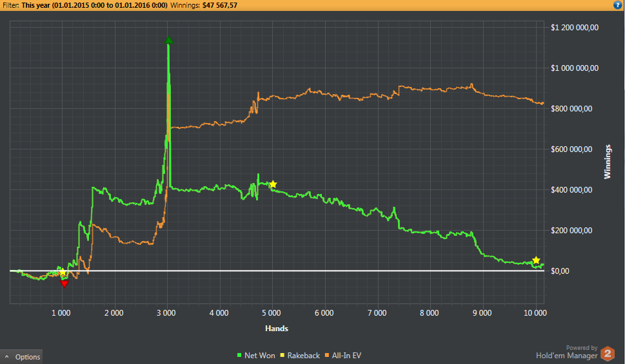Click the 3 000 hands axis label
Viewport: 625px width, 364px height.
[166, 313]
